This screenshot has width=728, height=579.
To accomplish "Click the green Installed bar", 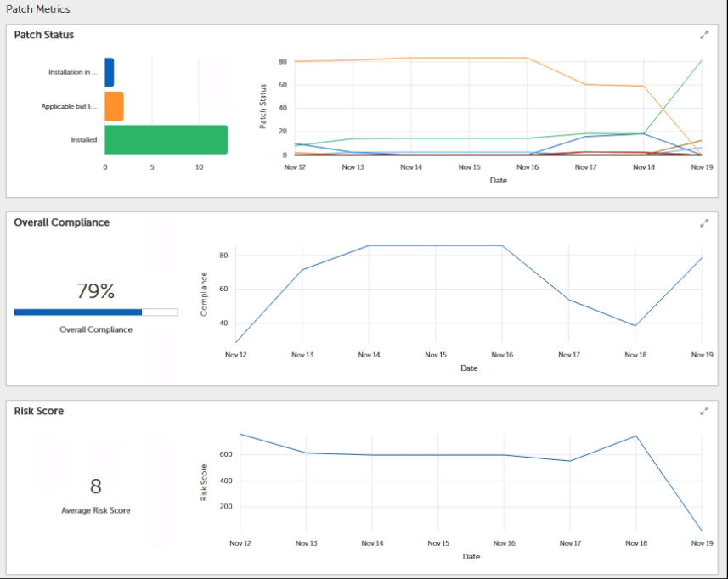I will [166, 140].
